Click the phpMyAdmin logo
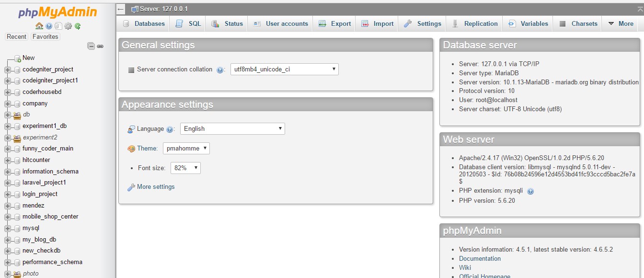This screenshot has height=278, width=644. click(57, 12)
